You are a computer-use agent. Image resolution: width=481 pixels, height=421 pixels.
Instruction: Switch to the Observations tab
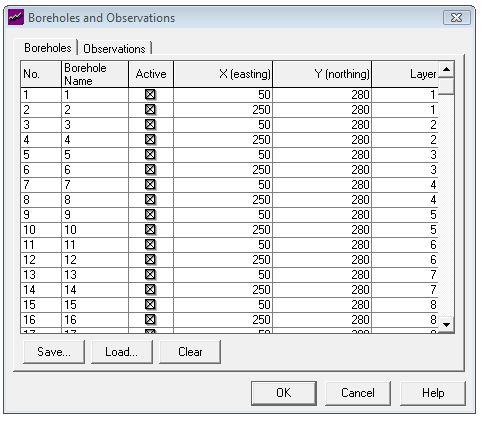[x=114, y=49]
